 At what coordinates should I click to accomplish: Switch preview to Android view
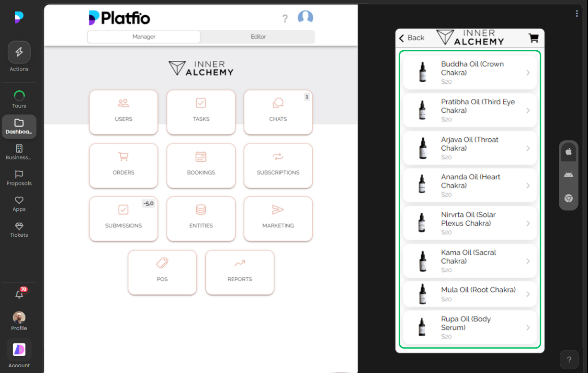pos(568,174)
